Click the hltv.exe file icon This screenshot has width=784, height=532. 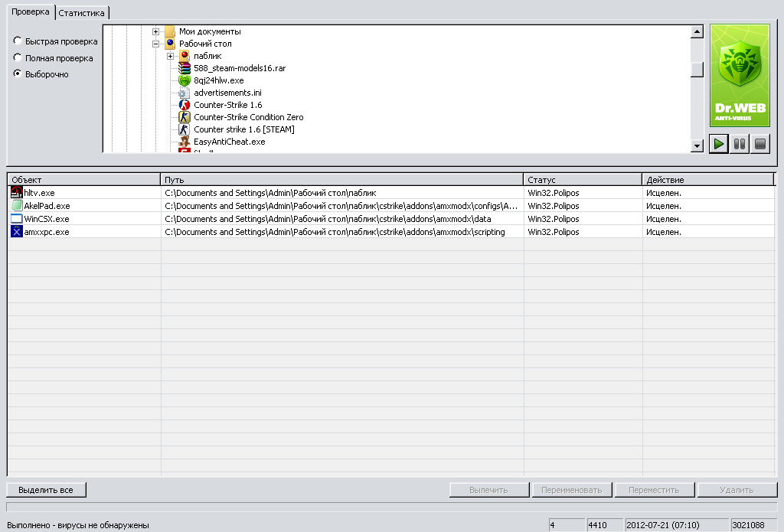pos(17,192)
